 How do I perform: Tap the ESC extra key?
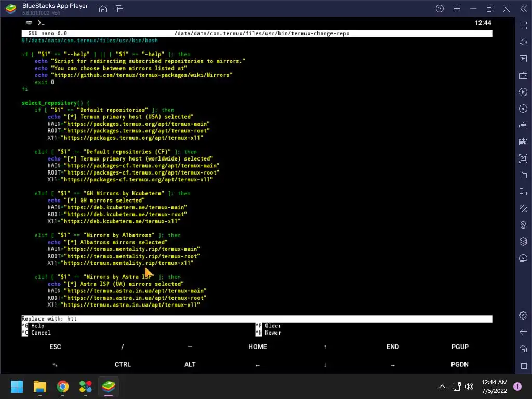point(55,347)
